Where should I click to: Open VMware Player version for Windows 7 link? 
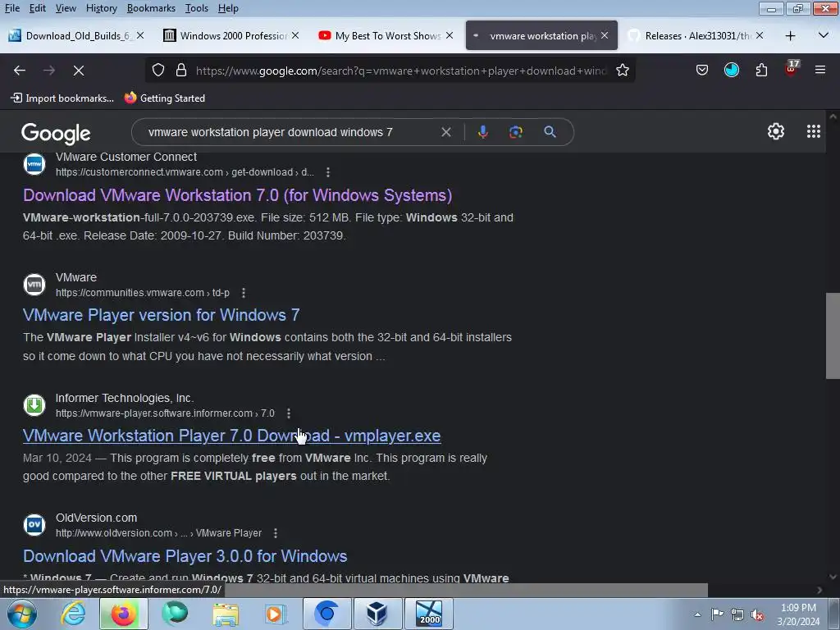(162, 315)
